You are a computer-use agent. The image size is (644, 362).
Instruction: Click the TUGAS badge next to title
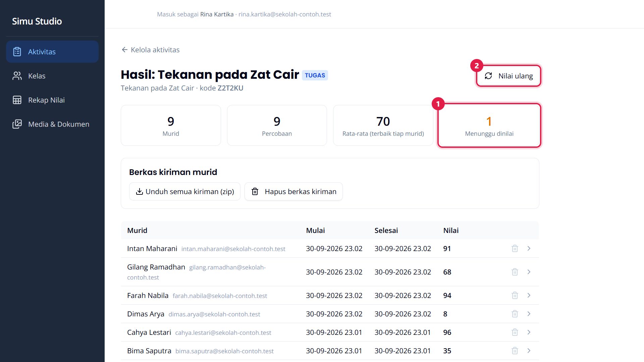(315, 75)
